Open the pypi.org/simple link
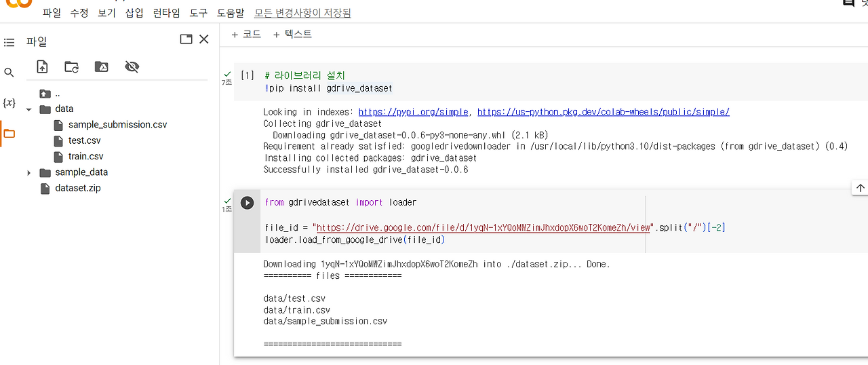This screenshot has height=365, width=868. coord(413,112)
